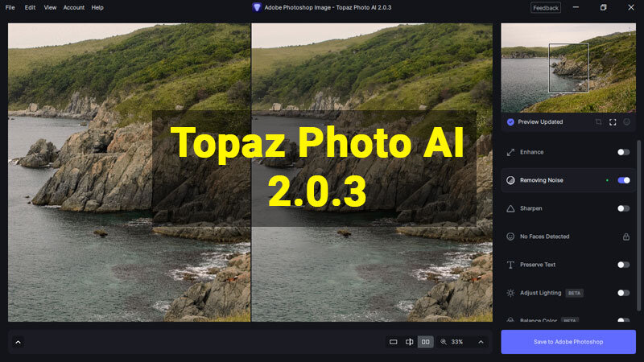The width and height of the screenshot is (644, 362).
Task: Click the zoom magnifier icon
Action: point(444,342)
